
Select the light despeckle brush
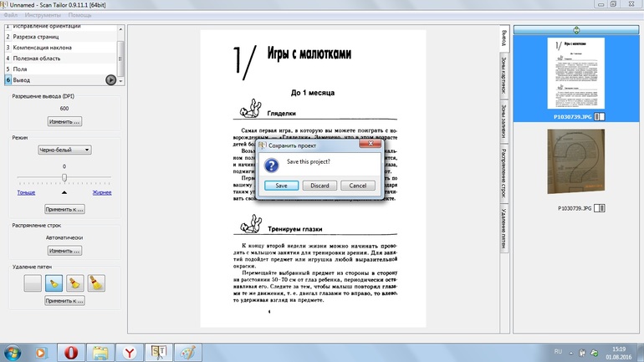coord(54,283)
